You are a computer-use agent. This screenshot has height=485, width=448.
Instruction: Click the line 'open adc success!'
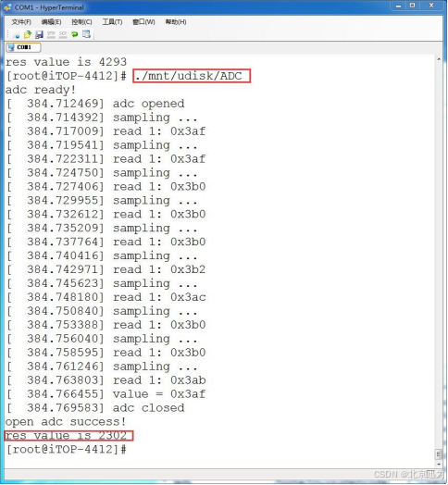(x=66, y=422)
